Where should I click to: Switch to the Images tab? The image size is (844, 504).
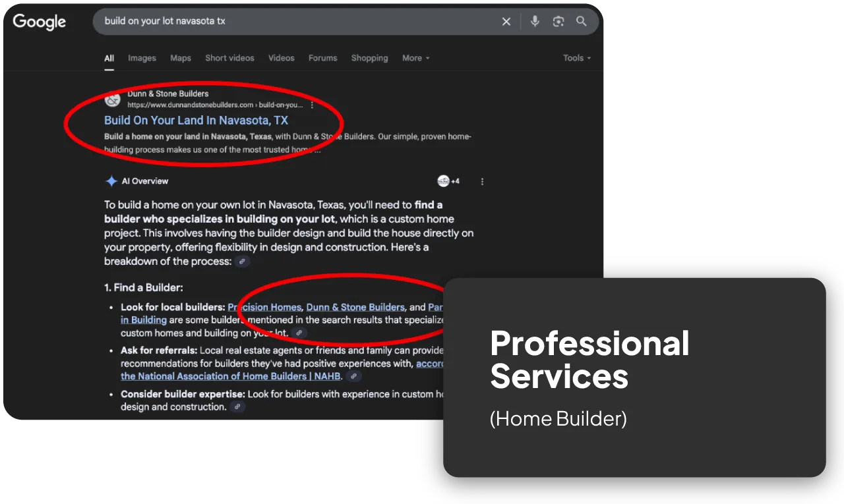(142, 58)
